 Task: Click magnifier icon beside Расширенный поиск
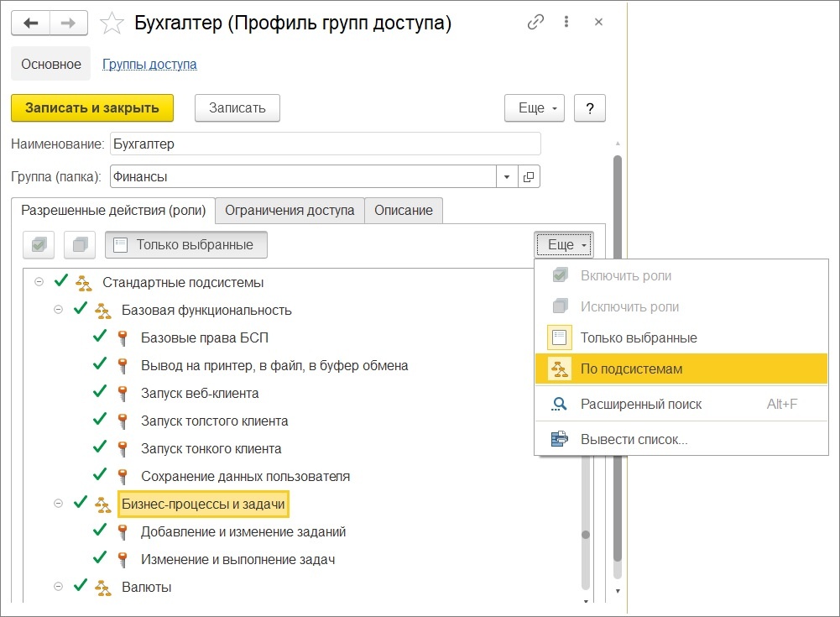[x=559, y=404]
